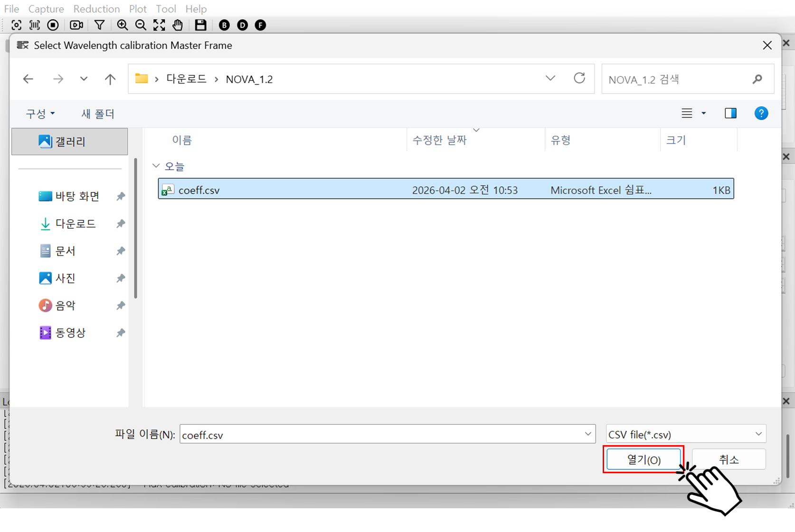795x532 pixels.
Task: Click the coeff.csv Excel file icon
Action: 168,190
